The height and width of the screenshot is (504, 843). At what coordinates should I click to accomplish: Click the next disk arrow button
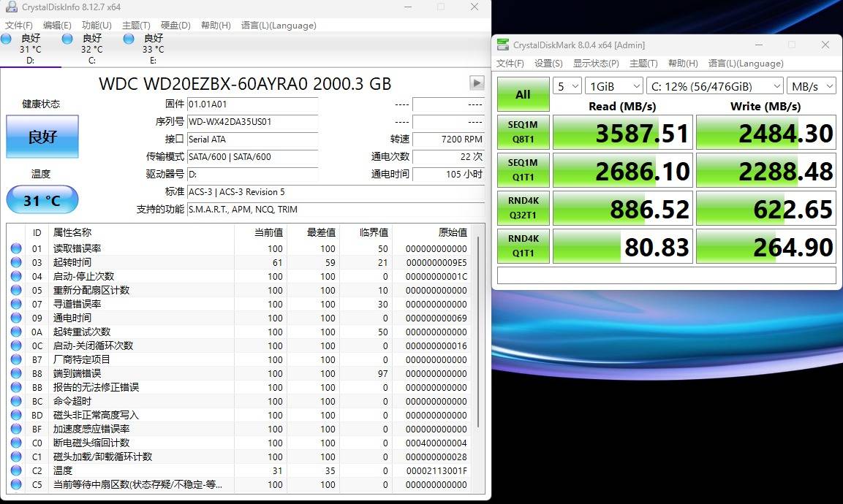476,83
